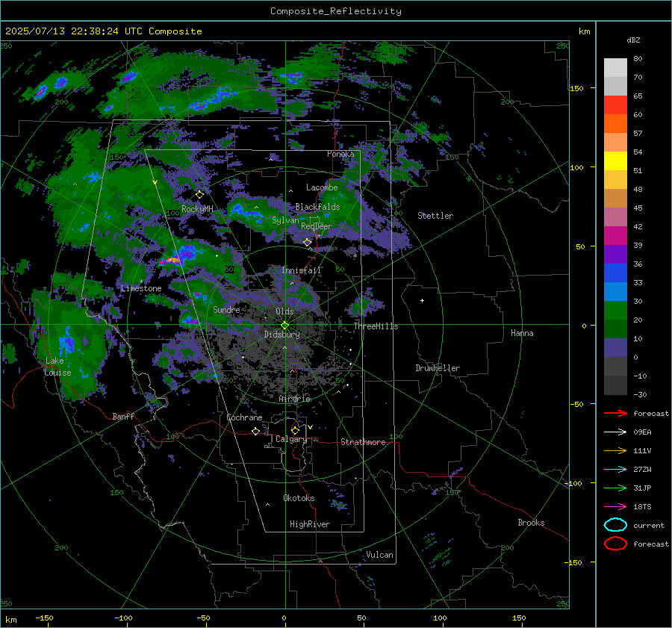This screenshot has height=628, width=672.
Task: Click the Strathmore label
Action: [x=363, y=442]
